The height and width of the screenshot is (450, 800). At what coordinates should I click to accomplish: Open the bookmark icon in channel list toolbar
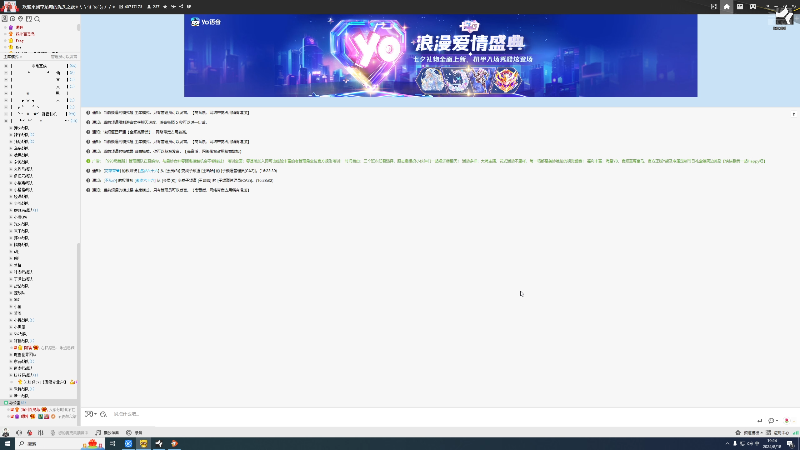pyautogui.click(x=29, y=19)
